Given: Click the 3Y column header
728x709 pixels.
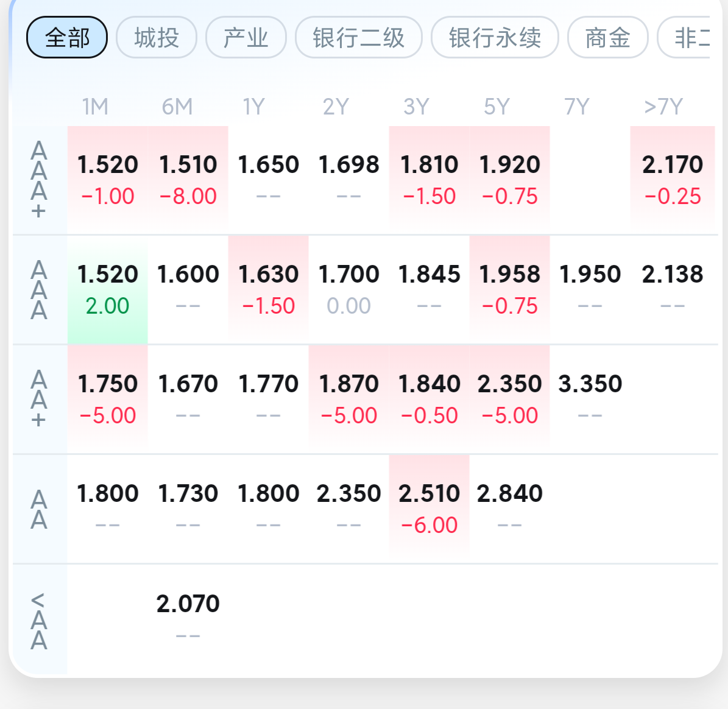Looking at the screenshot, I should pyautogui.click(x=417, y=107).
